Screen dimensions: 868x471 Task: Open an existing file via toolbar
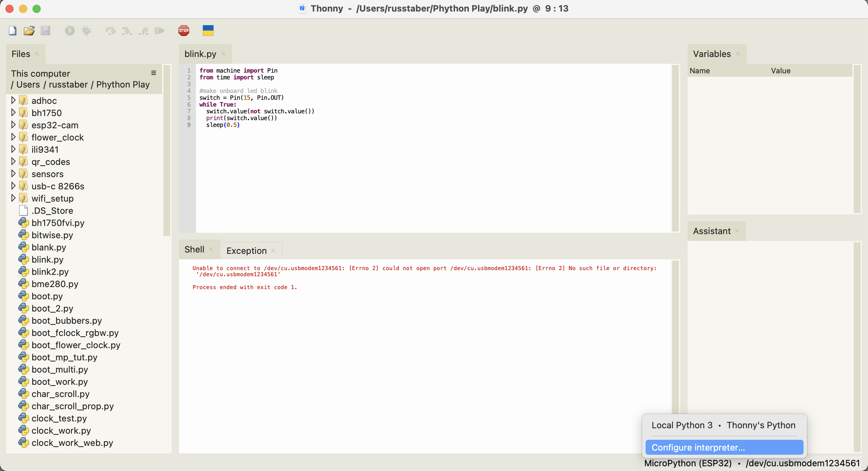tap(29, 30)
